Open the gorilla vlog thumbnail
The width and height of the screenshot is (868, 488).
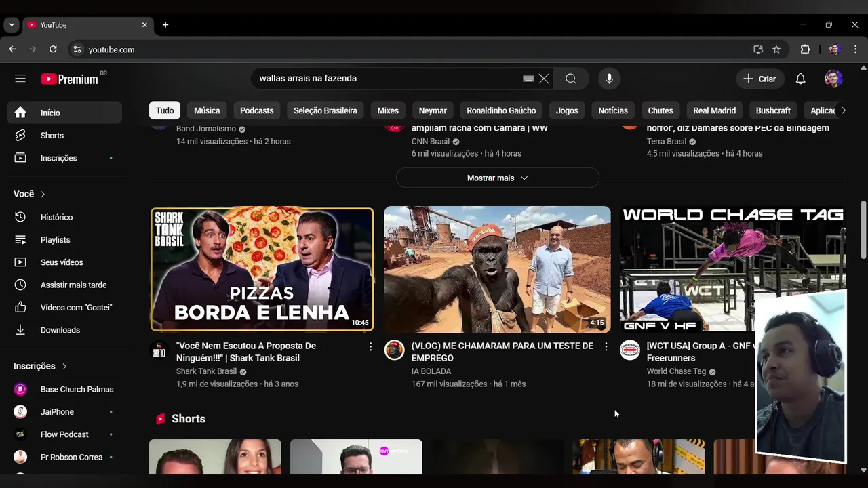click(x=497, y=269)
